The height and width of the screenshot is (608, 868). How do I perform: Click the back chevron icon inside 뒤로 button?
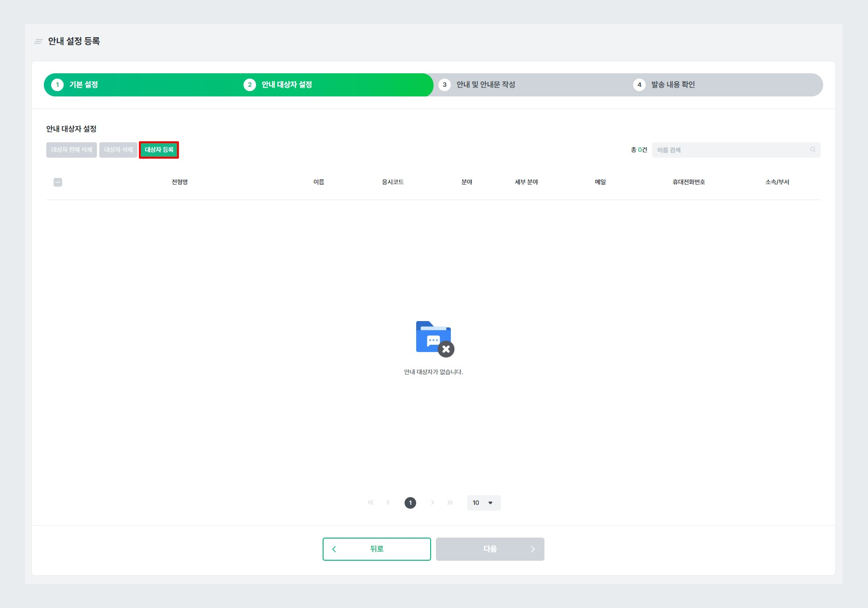click(x=334, y=549)
